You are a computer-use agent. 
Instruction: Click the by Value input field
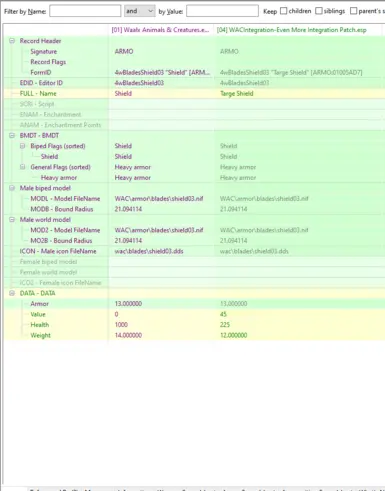click(222, 11)
